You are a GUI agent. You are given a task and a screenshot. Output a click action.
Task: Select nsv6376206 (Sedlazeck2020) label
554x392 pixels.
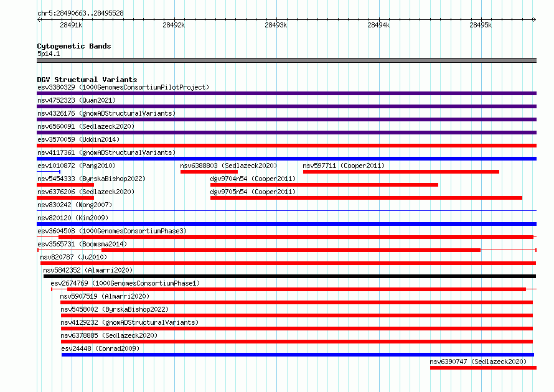pos(86,192)
